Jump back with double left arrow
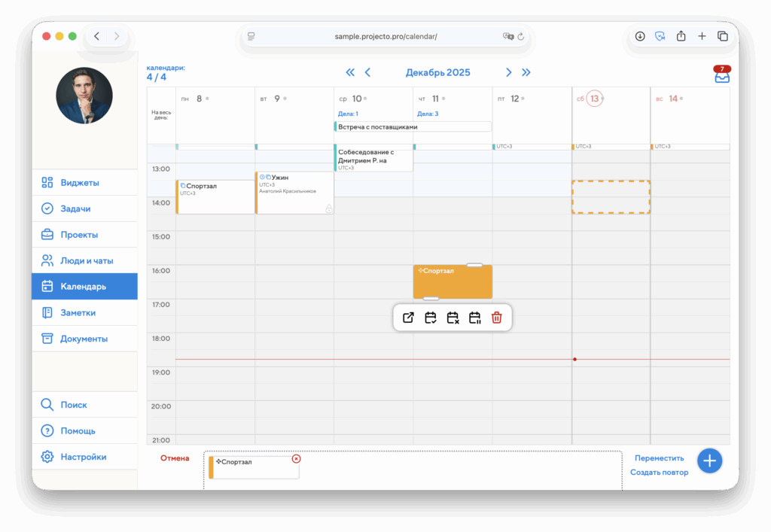 350,72
